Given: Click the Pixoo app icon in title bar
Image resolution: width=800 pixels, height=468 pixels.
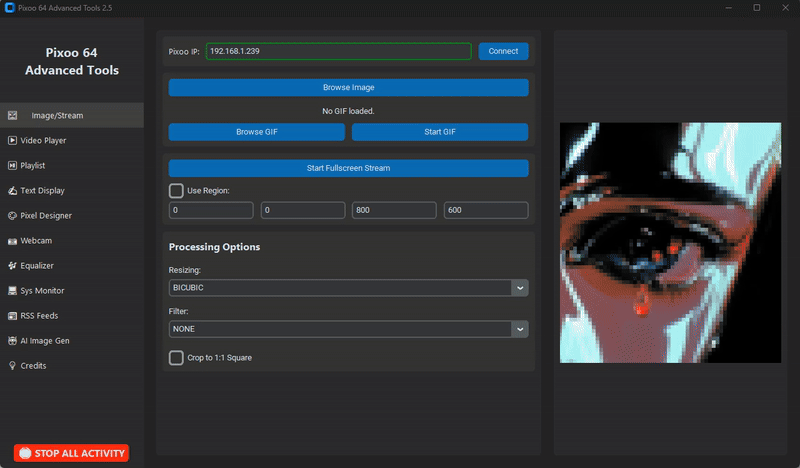Looking at the screenshot, I should 9,8.
